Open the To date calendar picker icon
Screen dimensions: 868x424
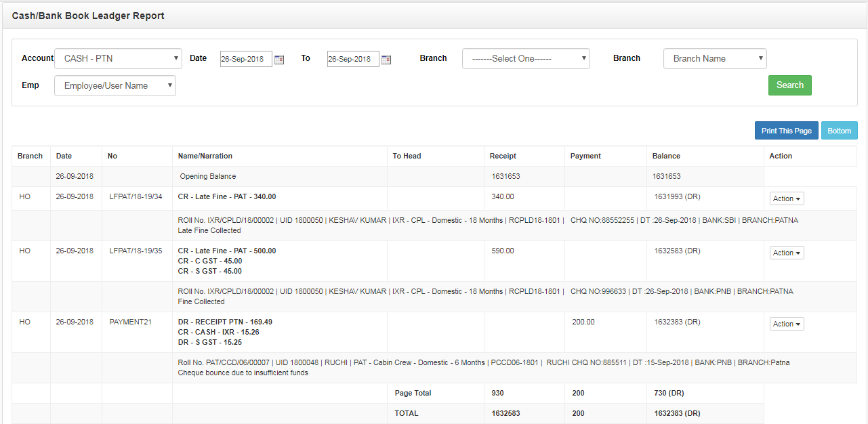click(386, 60)
